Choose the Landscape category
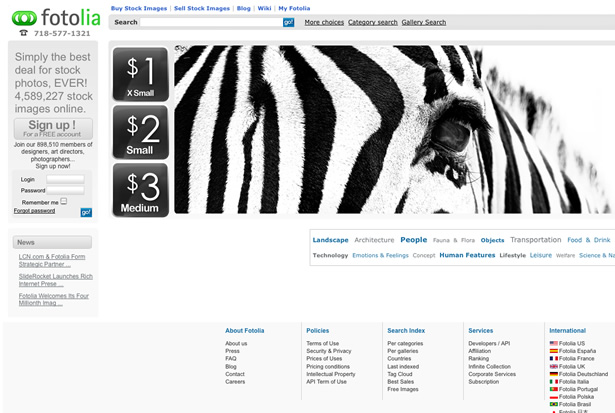Screen dimensions: 615x413 pos(330,240)
